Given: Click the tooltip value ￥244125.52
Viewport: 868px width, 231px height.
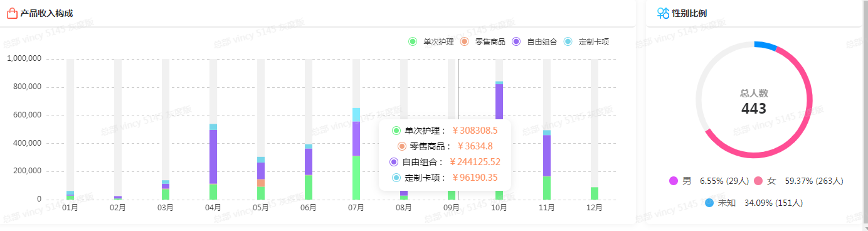Looking at the screenshot, I should point(475,162).
